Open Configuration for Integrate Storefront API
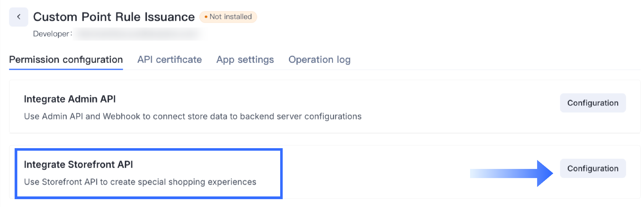The height and width of the screenshot is (207, 644). 592,168
